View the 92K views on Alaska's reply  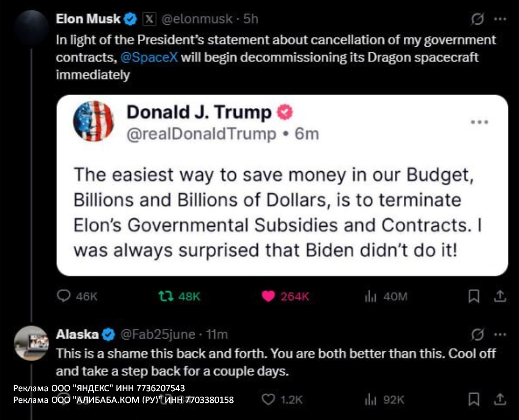click(x=370, y=400)
